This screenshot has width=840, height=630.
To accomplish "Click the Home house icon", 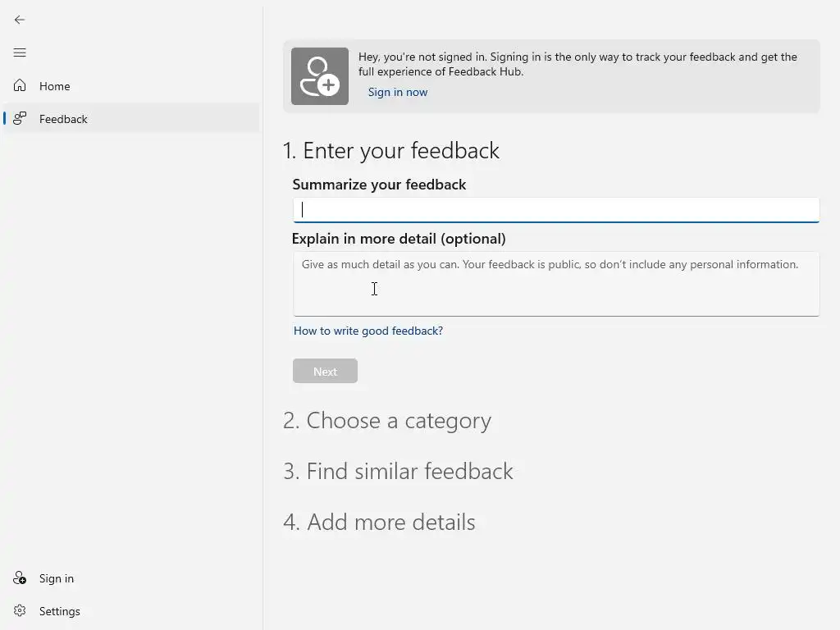I will [20, 86].
